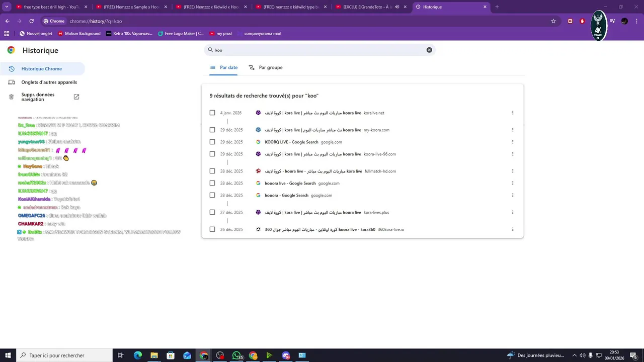This screenshot has height=362, width=644.
Task: Open Onglets d'autres appareils
Action: click(42, 82)
